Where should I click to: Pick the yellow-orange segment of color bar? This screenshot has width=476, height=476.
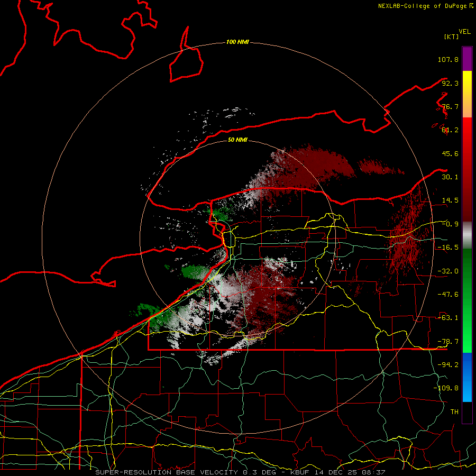tap(467, 94)
